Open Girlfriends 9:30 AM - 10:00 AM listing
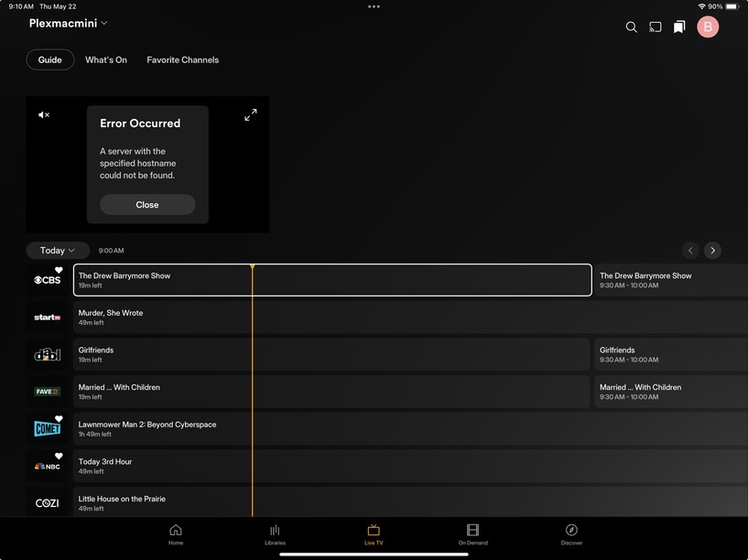The image size is (748, 560). (x=671, y=354)
